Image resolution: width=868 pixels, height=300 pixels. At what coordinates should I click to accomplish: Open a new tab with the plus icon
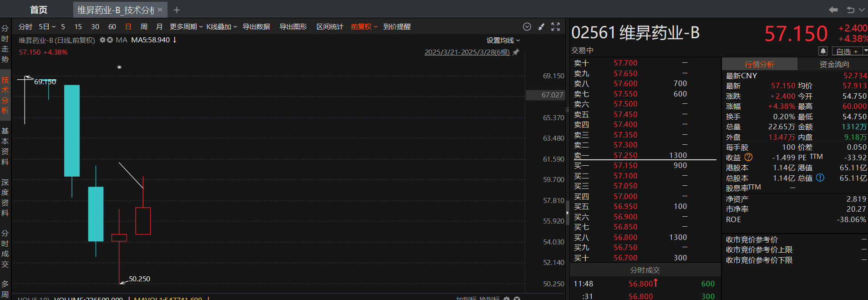coord(177,10)
